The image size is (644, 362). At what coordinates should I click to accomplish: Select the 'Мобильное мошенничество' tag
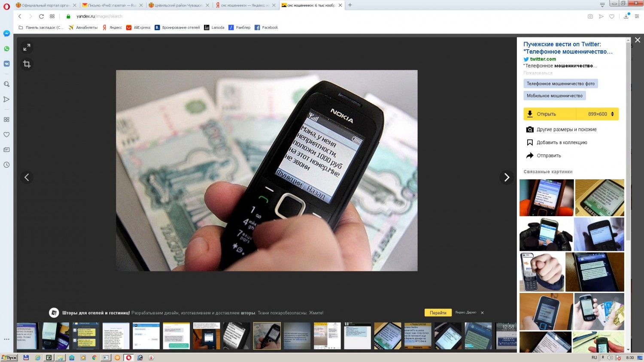[x=555, y=96]
